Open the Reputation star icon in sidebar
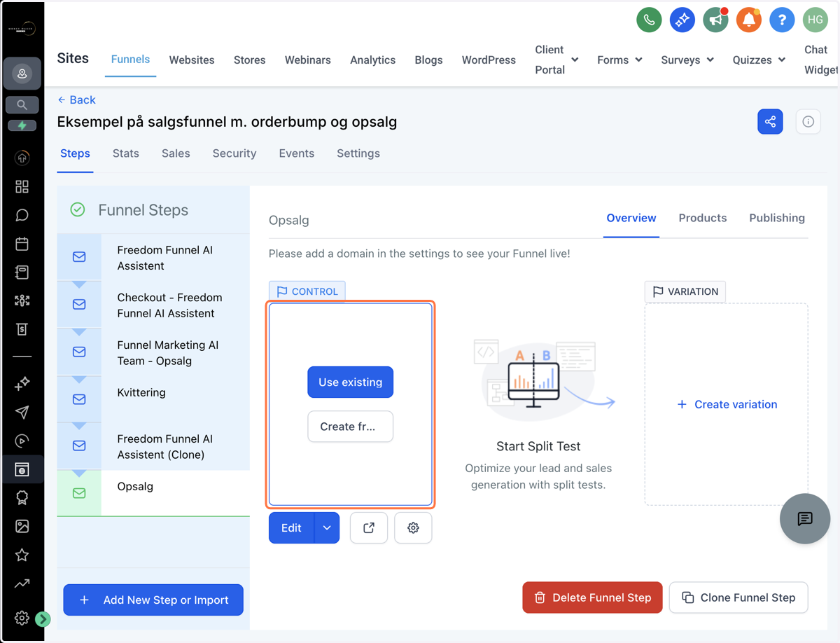 click(22, 555)
